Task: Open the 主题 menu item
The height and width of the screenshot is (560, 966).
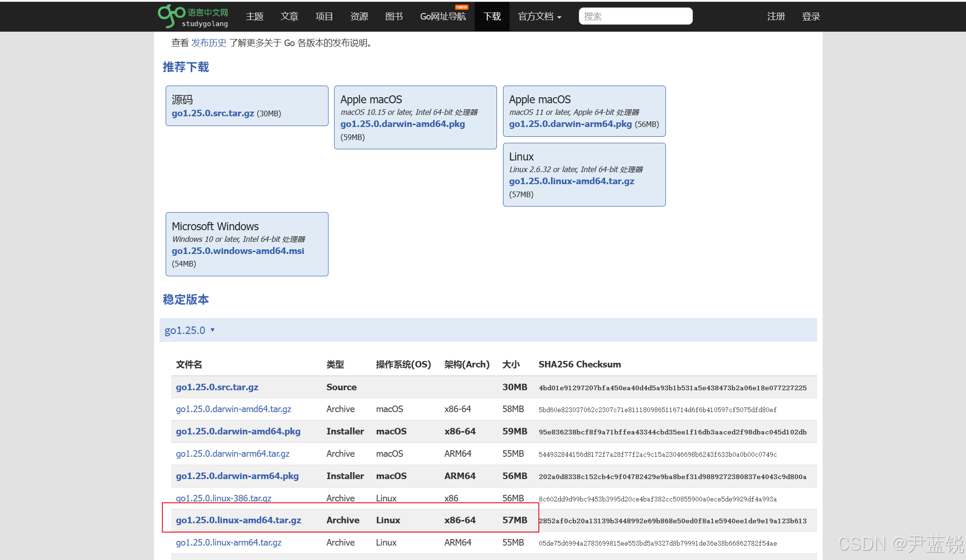Action: pos(255,17)
